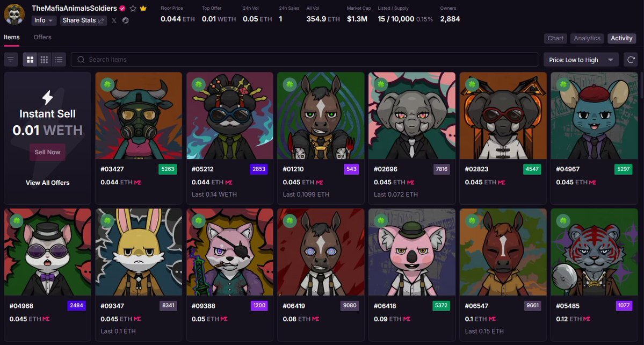The width and height of the screenshot is (644, 345).
Task: Open Share Stats menu
Action: pos(83,20)
